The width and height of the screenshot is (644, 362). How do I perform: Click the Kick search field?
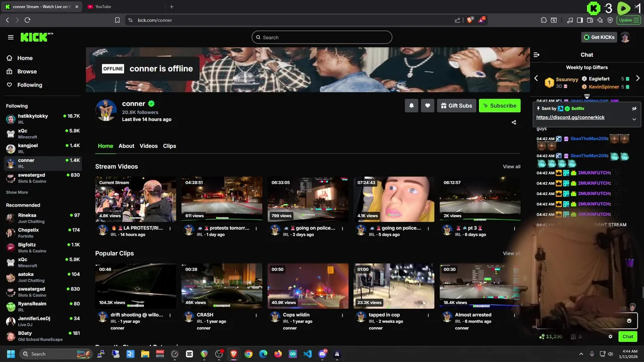point(322,37)
